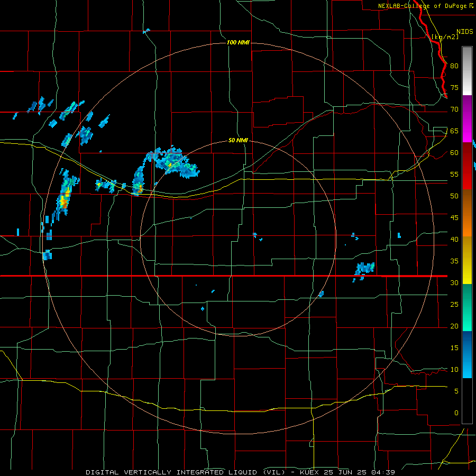
Task: Click the scale value 20
Action: tap(454, 326)
